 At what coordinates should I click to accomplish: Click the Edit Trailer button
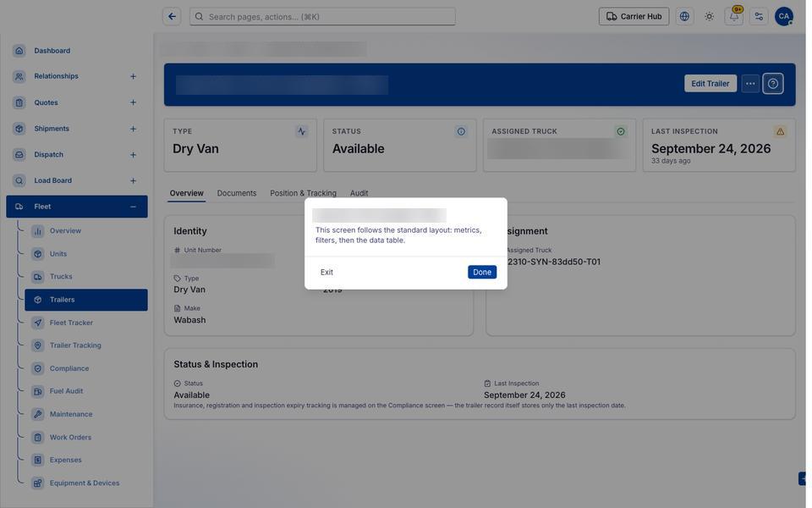[710, 84]
